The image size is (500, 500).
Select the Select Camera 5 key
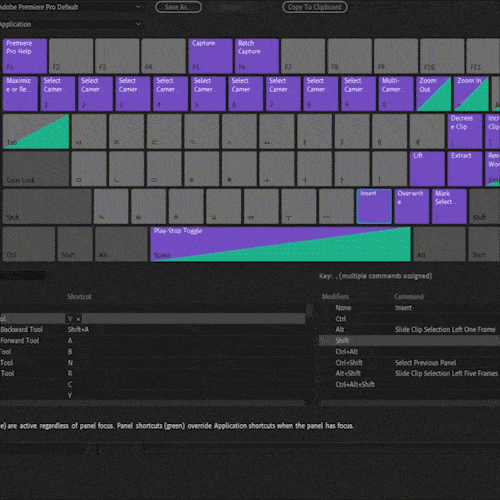coord(208,94)
